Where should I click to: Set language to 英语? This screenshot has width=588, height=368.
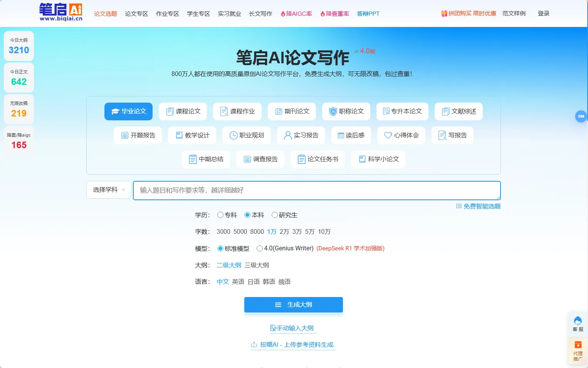(x=238, y=282)
